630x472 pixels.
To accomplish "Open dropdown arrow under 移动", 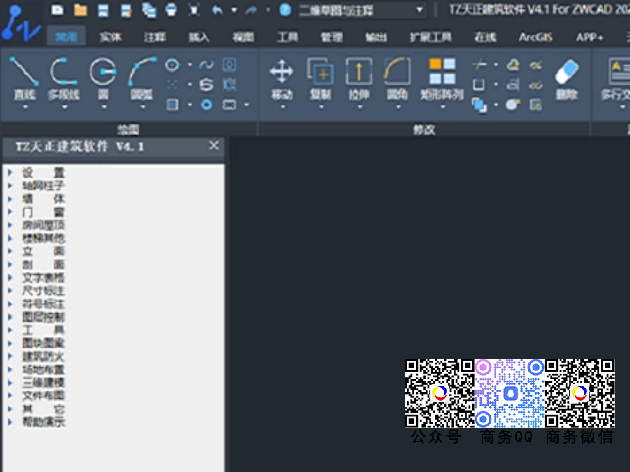I will 282,107.
